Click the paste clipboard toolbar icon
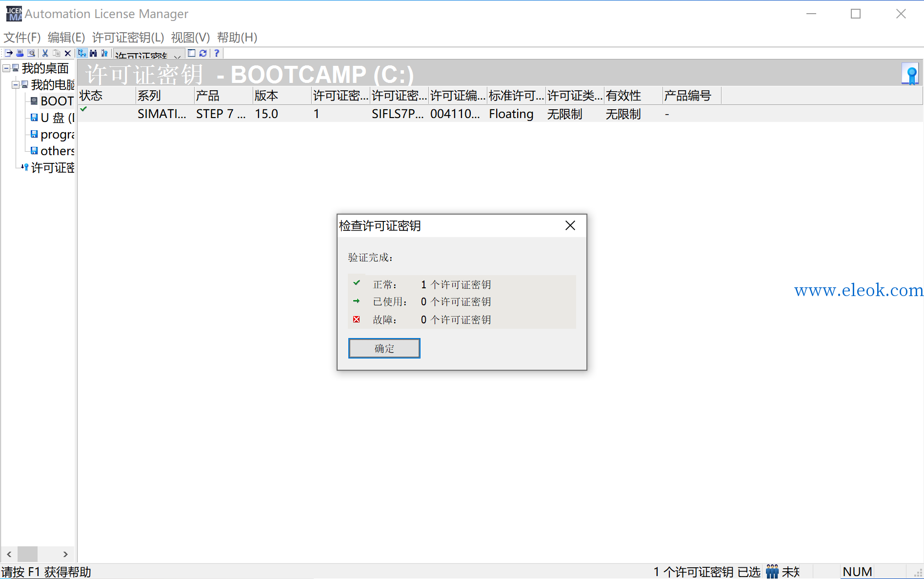 (57, 53)
